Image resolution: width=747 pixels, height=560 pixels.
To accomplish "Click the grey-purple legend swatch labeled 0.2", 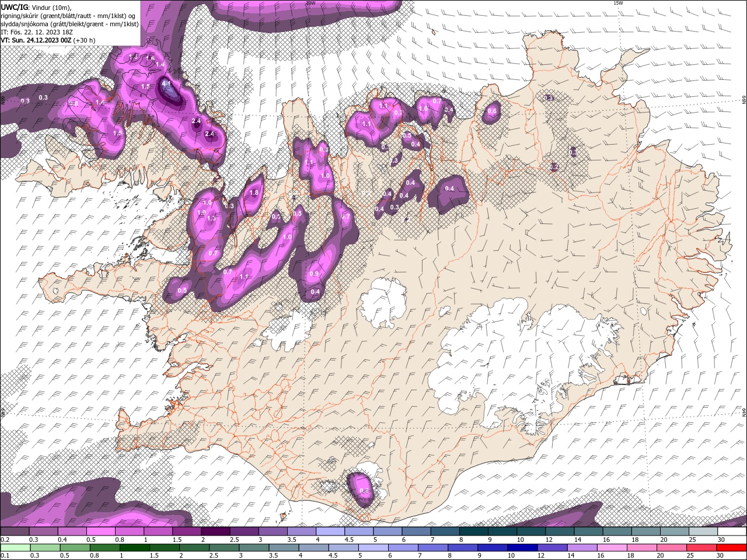I will (15, 531).
